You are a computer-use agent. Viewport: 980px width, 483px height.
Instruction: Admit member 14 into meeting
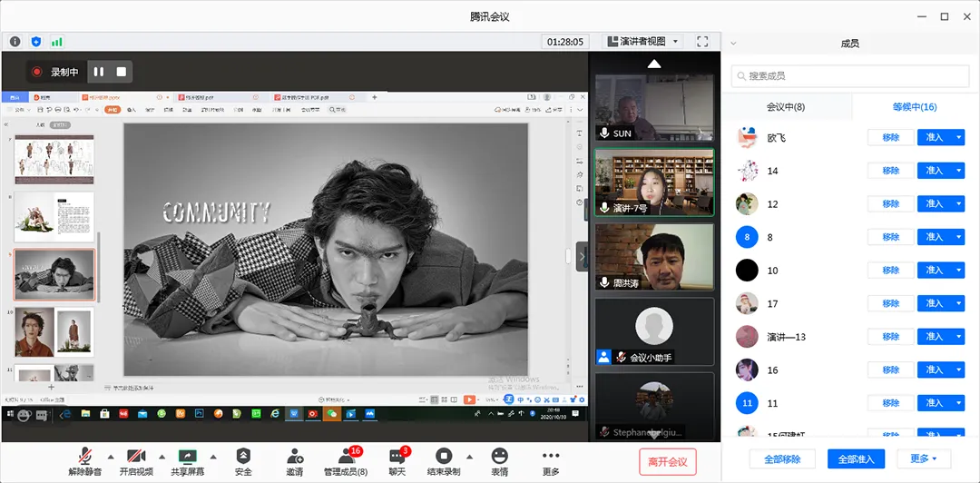click(x=935, y=170)
